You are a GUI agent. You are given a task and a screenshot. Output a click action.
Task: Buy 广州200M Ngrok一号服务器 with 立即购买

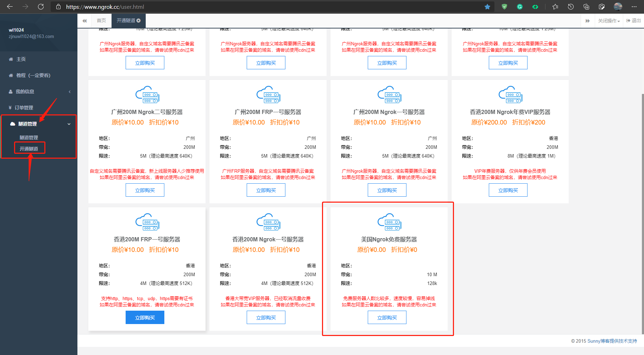(x=387, y=190)
